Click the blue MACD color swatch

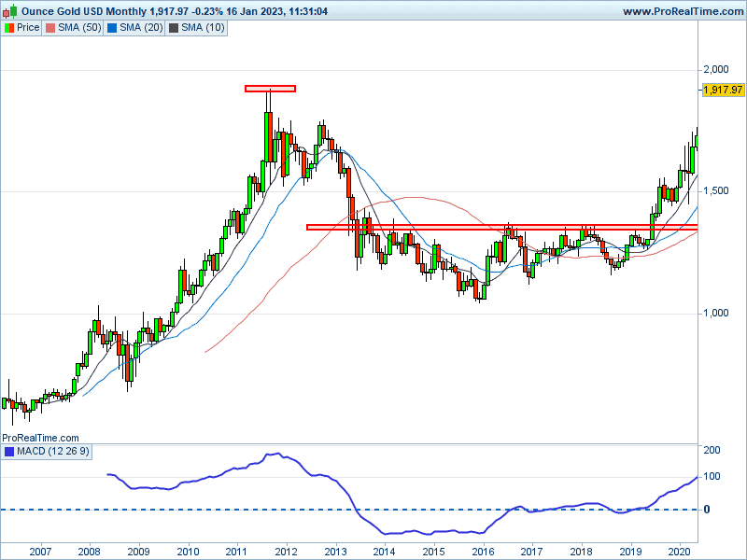click(x=9, y=452)
